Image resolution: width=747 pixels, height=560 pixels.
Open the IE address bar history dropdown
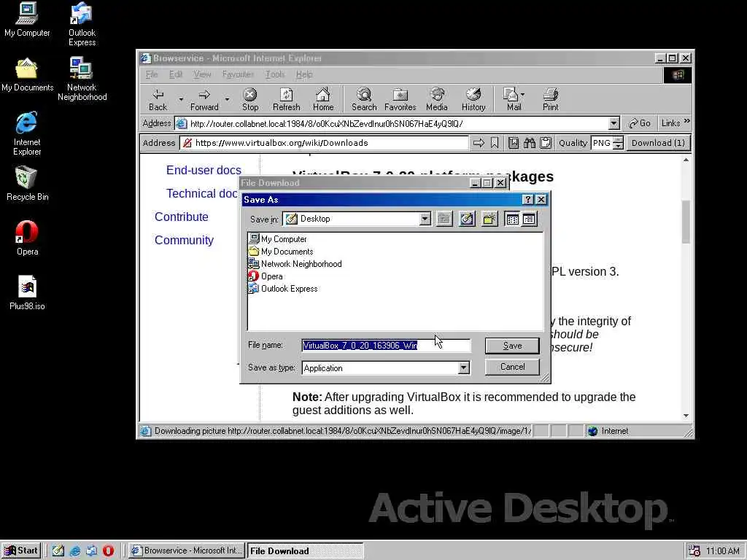[x=614, y=124]
